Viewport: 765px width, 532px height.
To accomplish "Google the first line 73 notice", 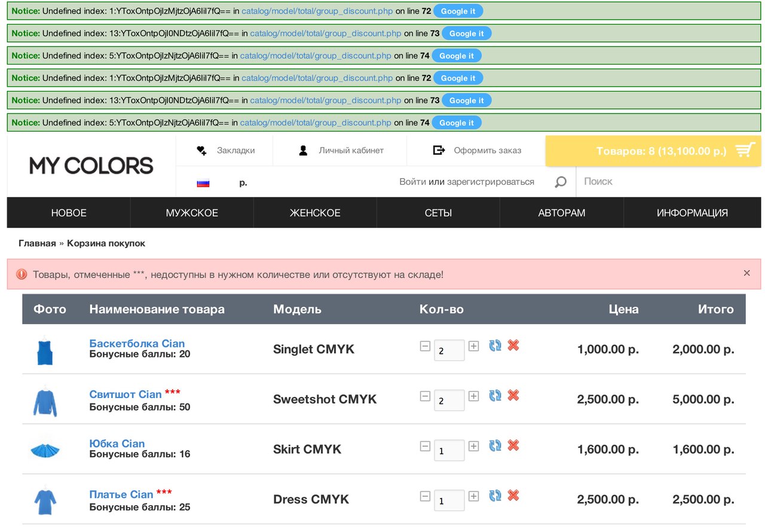I will (466, 33).
